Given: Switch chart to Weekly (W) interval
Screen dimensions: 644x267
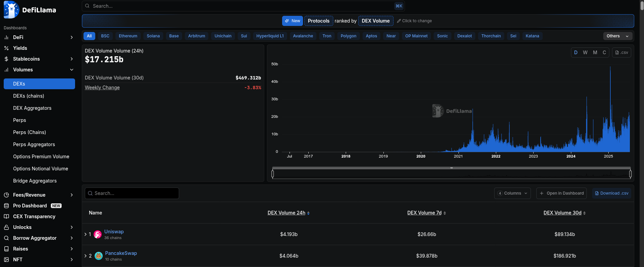Looking at the screenshot, I should tap(585, 53).
